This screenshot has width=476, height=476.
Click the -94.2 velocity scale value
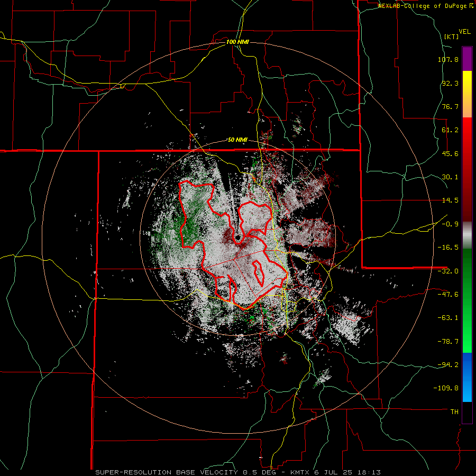pyautogui.click(x=448, y=365)
